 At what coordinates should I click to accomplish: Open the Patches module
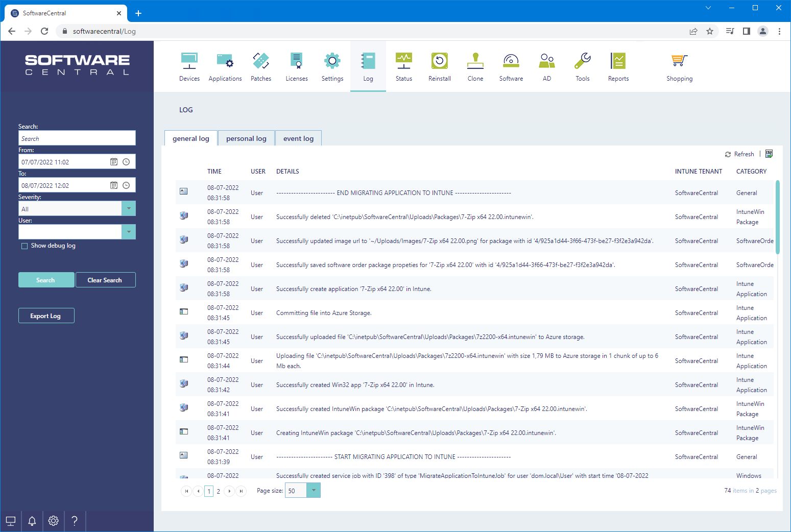click(x=261, y=67)
